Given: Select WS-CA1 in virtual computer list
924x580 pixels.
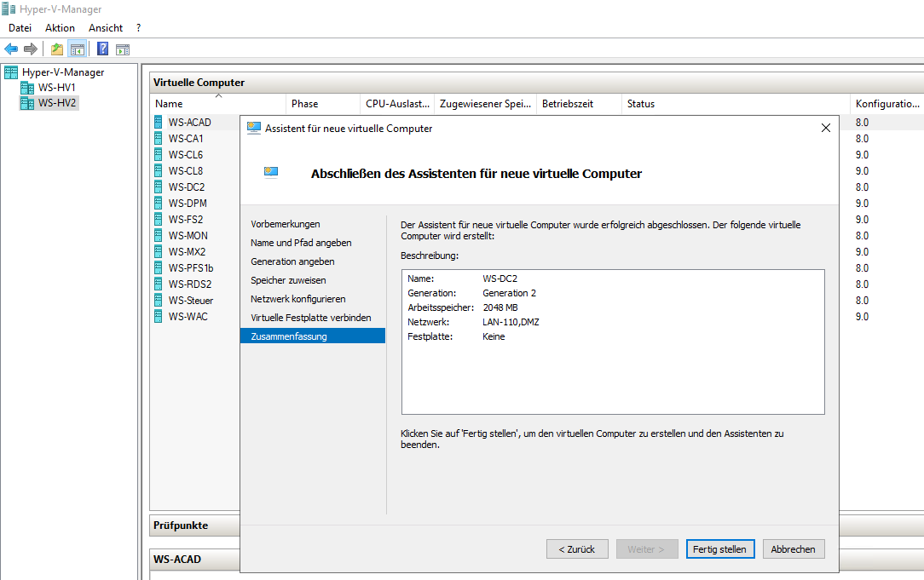Looking at the screenshot, I should (186, 138).
